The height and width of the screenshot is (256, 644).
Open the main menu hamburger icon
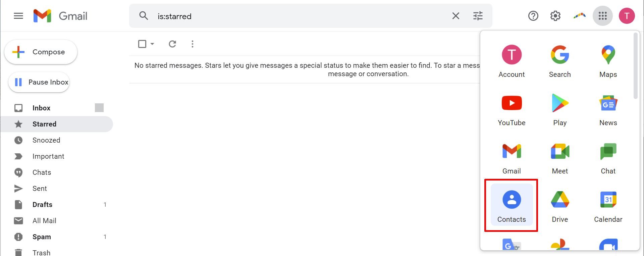coord(18,16)
